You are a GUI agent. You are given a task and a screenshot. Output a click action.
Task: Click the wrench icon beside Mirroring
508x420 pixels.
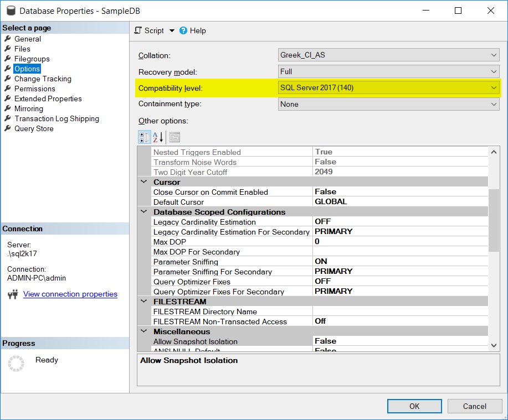[x=8, y=108]
